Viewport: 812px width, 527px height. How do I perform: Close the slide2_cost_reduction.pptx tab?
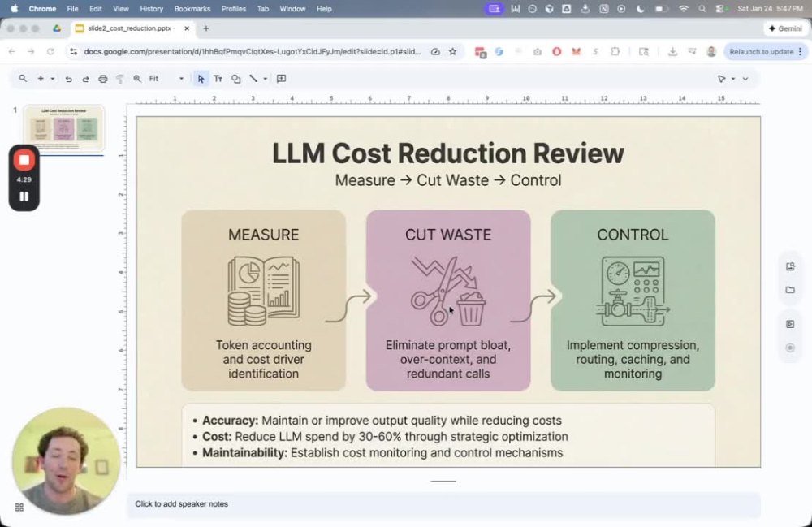187,28
